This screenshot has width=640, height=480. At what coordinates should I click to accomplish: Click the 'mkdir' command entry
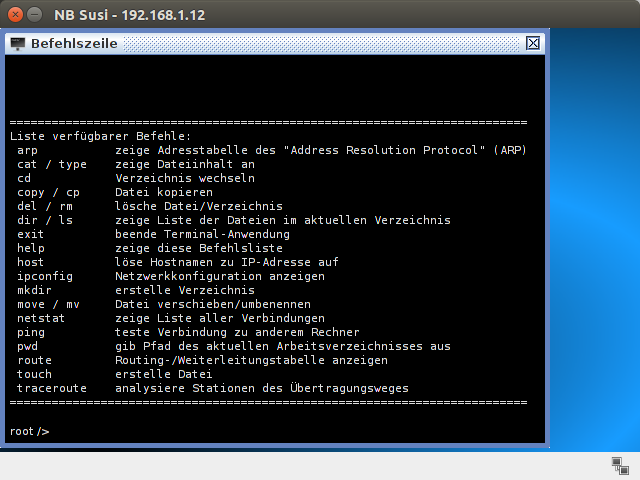tap(36, 290)
